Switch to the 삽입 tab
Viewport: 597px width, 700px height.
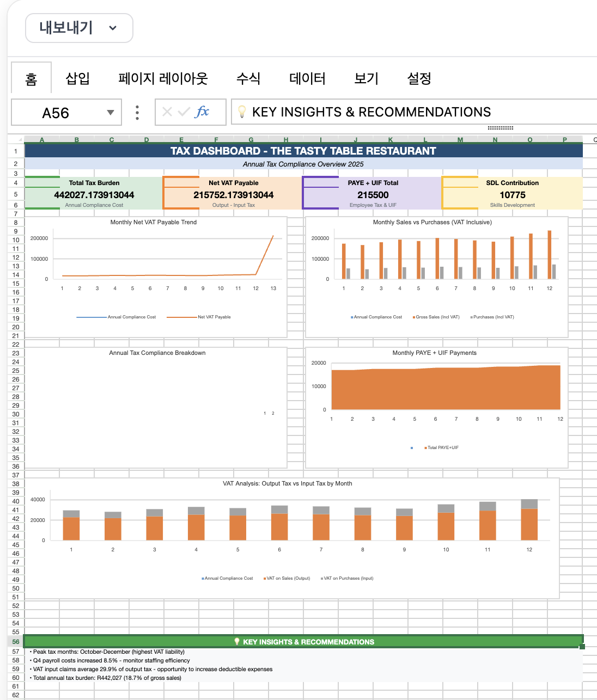pos(77,78)
